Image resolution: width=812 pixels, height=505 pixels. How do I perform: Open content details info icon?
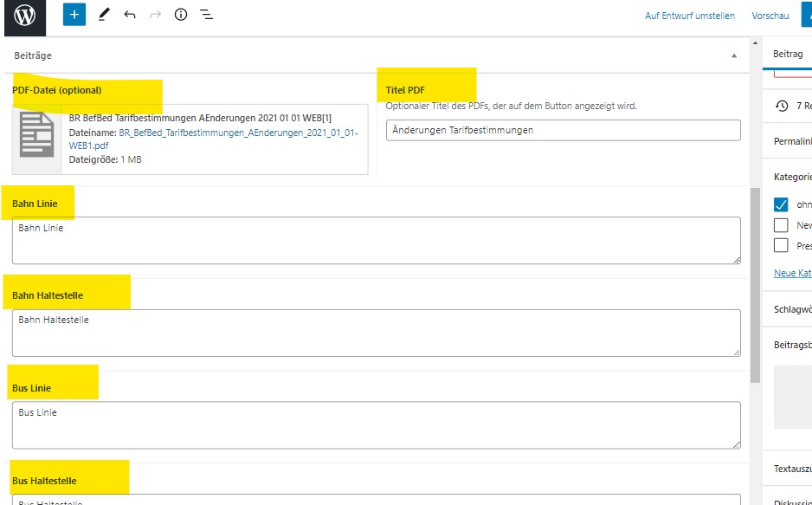click(181, 15)
